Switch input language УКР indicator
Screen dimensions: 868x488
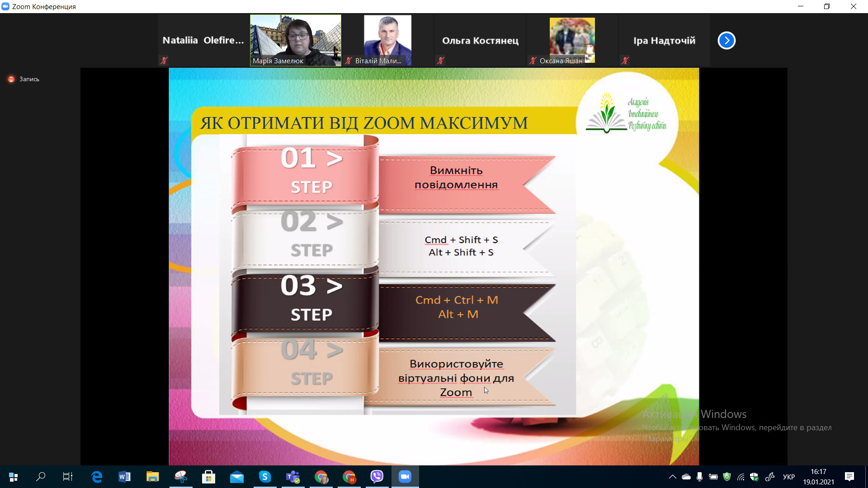[x=789, y=477]
